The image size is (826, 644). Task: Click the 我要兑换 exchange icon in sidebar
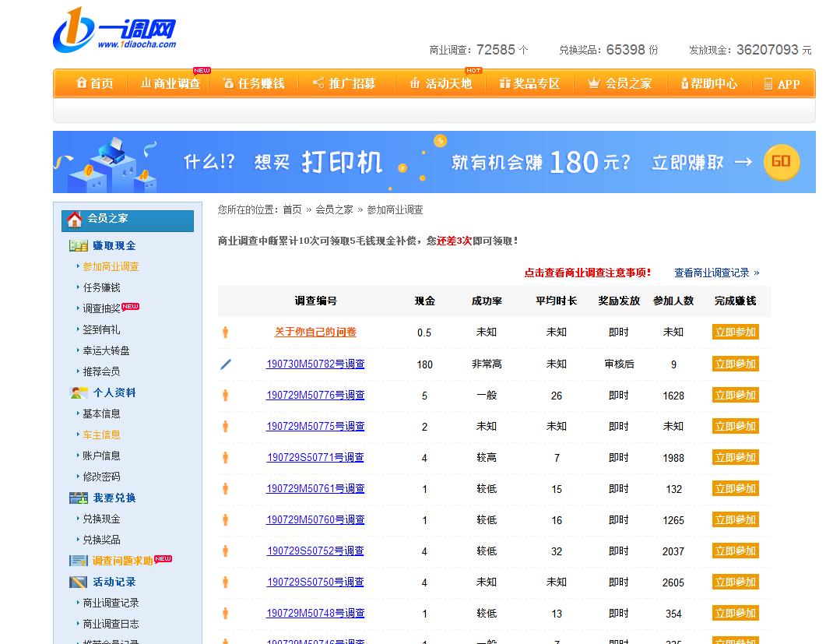click(x=79, y=497)
